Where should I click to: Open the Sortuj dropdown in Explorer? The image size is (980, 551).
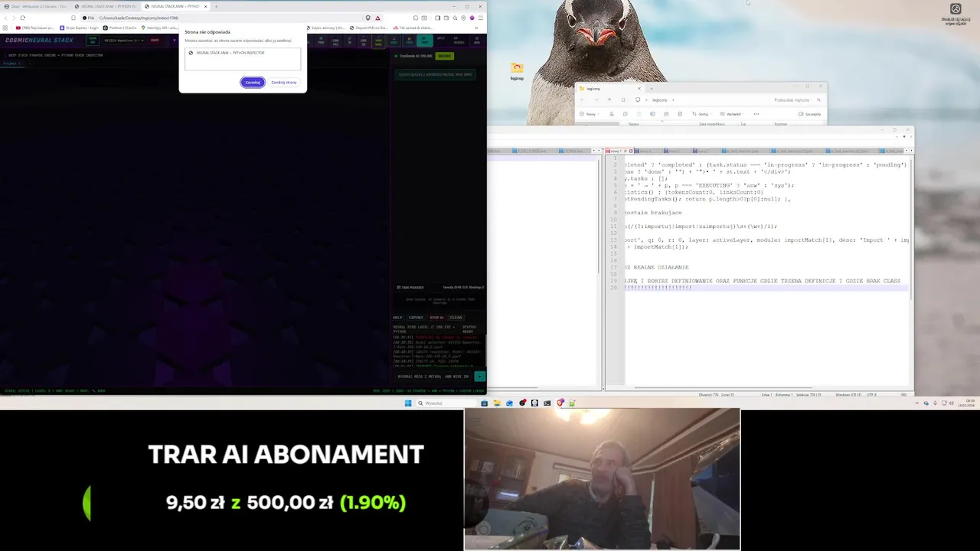coord(703,114)
